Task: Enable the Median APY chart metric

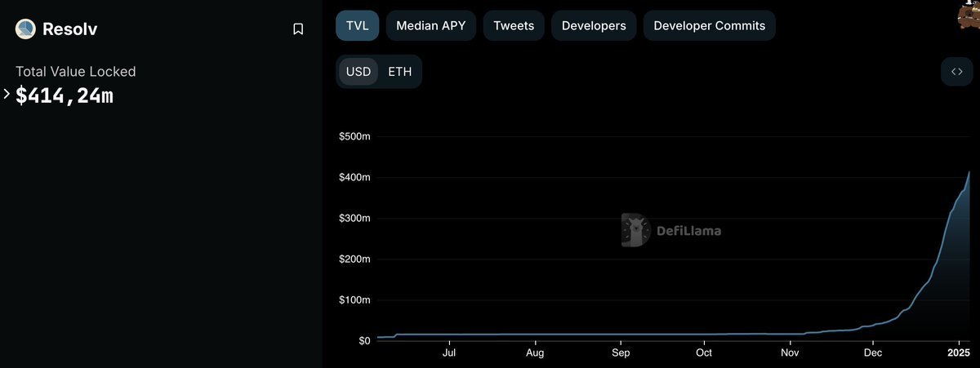Action: pos(430,25)
